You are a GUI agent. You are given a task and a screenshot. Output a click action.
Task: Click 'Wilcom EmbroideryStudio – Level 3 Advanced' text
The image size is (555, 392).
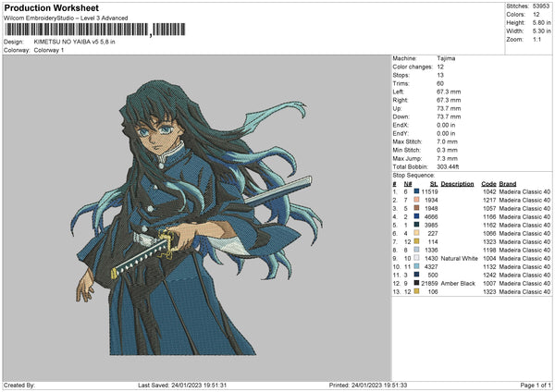tap(66, 18)
